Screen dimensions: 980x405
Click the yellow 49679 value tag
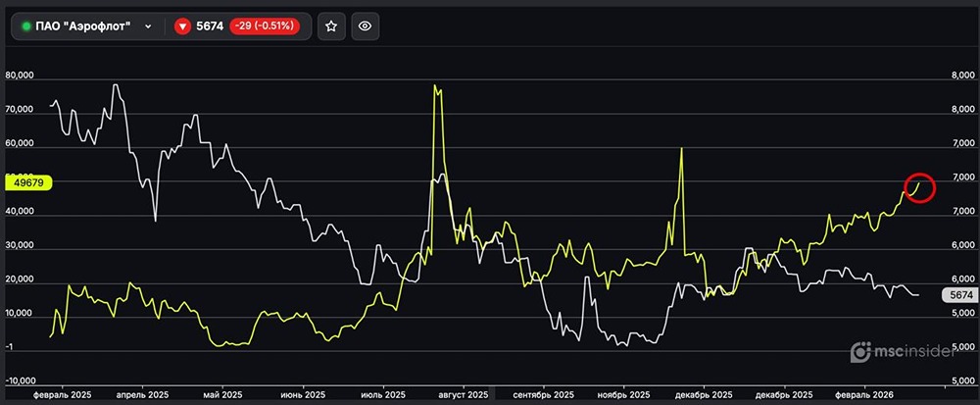(x=28, y=182)
